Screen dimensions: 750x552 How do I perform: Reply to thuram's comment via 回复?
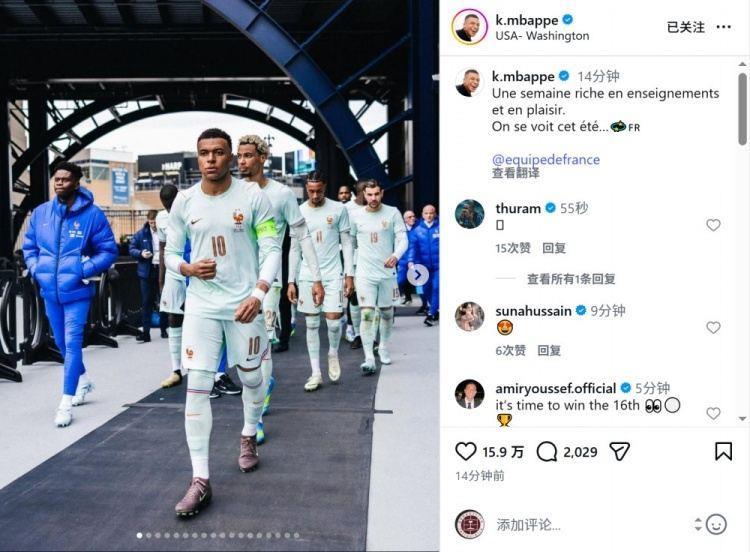554,248
